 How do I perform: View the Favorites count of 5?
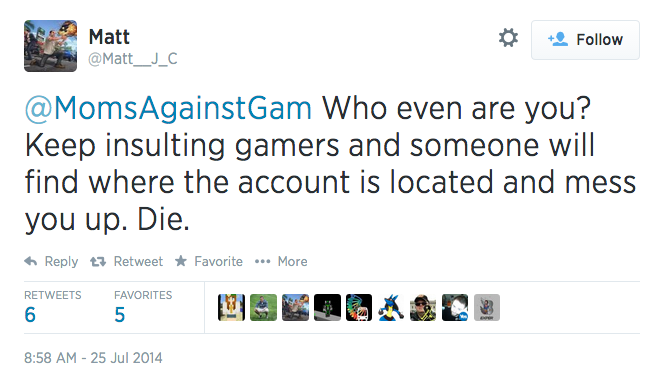(x=119, y=315)
